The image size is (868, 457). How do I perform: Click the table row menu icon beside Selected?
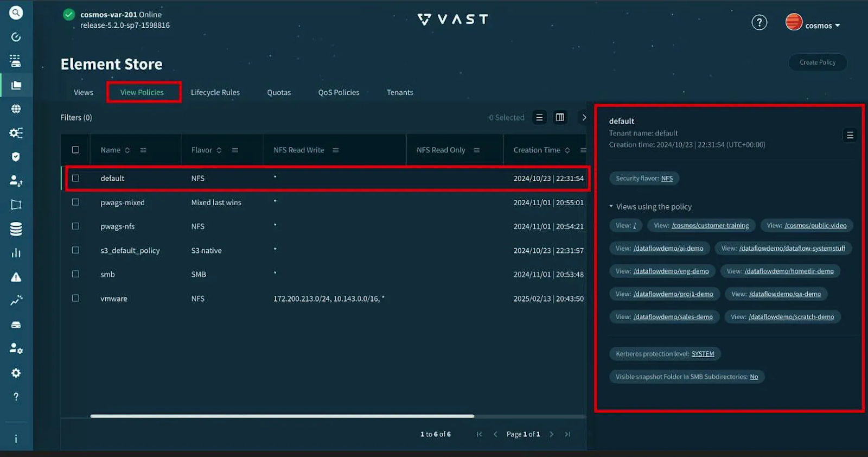click(539, 117)
